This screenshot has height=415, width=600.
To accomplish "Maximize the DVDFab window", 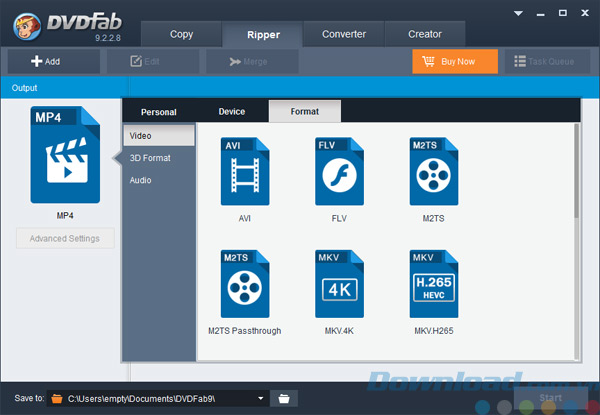I will [x=563, y=13].
